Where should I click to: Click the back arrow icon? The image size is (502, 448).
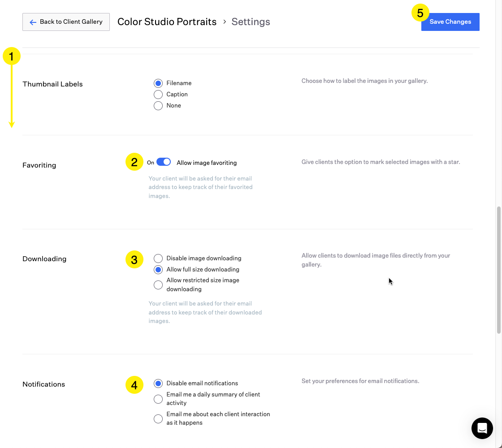tap(33, 22)
